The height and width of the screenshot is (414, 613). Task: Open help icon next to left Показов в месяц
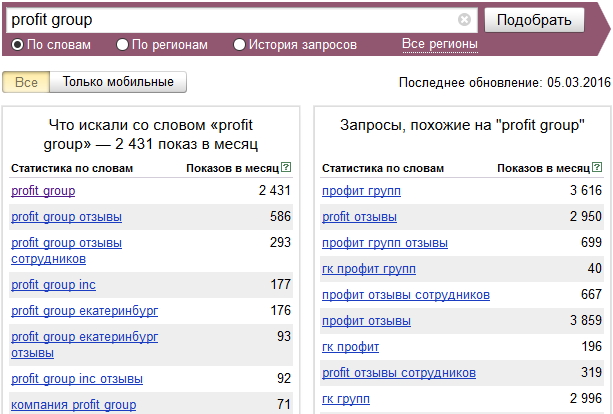pyautogui.click(x=286, y=167)
